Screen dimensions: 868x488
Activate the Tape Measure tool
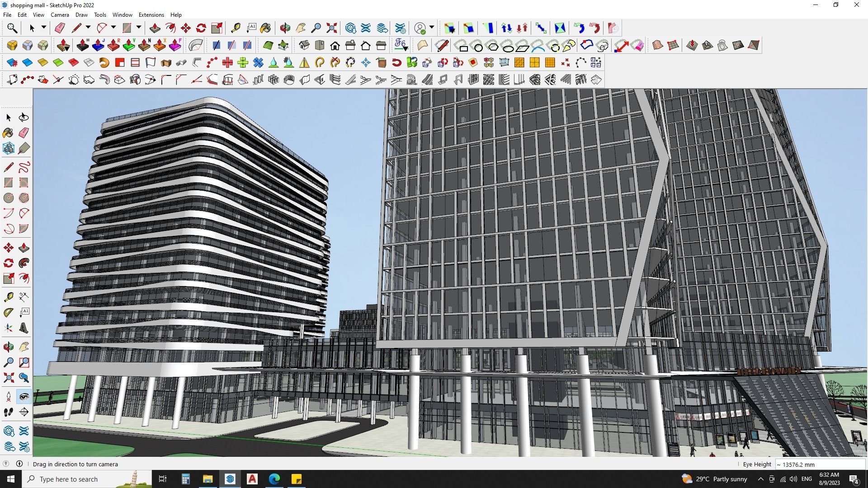click(235, 28)
